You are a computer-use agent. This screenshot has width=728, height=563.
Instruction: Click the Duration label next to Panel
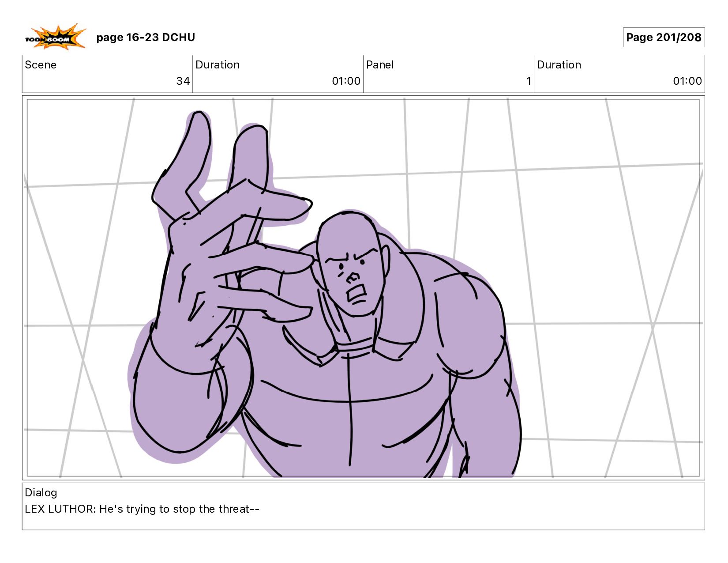pos(559,65)
